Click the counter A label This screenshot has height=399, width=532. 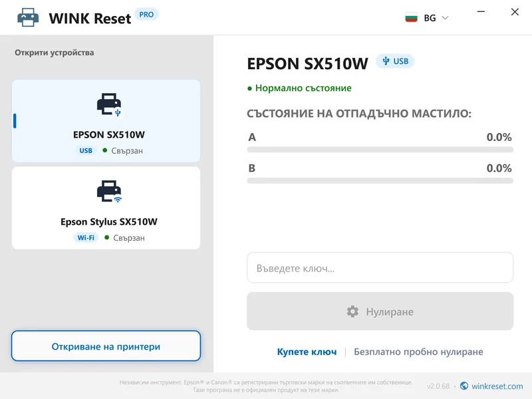point(252,137)
